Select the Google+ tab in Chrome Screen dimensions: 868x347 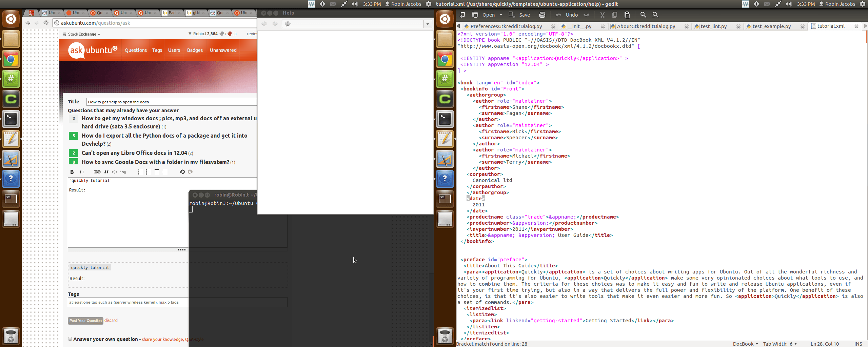click(x=32, y=13)
